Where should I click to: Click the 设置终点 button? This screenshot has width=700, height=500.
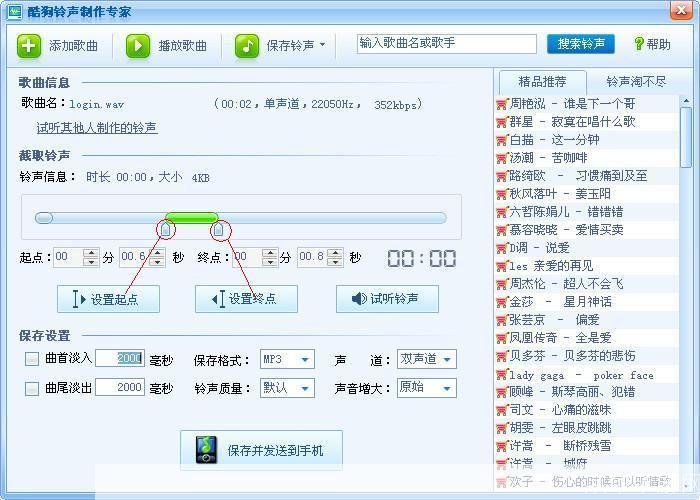click(246, 299)
